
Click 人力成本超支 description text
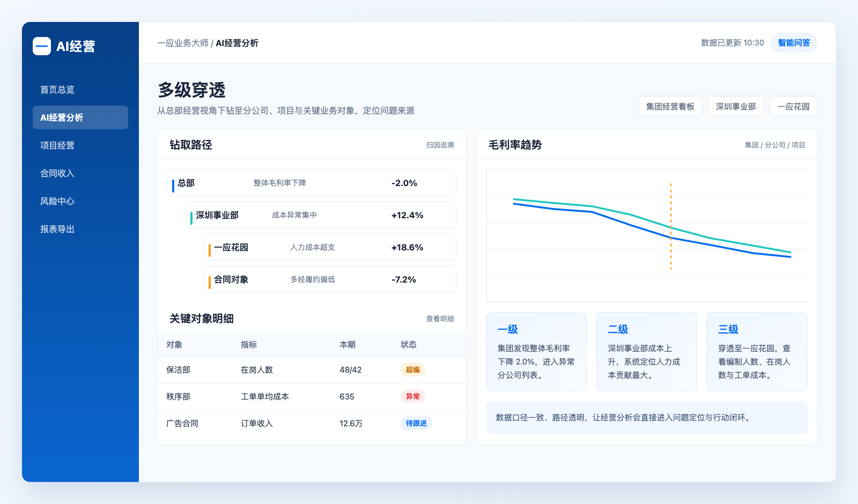(x=313, y=247)
